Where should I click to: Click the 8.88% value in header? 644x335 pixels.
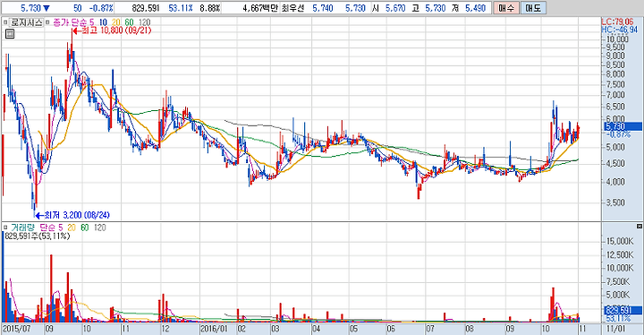coord(210,8)
